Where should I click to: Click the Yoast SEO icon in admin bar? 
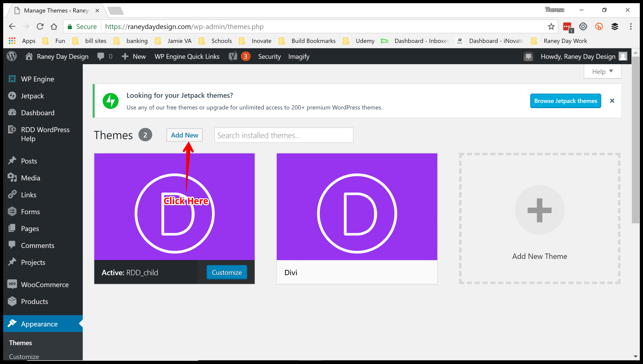[x=233, y=56]
